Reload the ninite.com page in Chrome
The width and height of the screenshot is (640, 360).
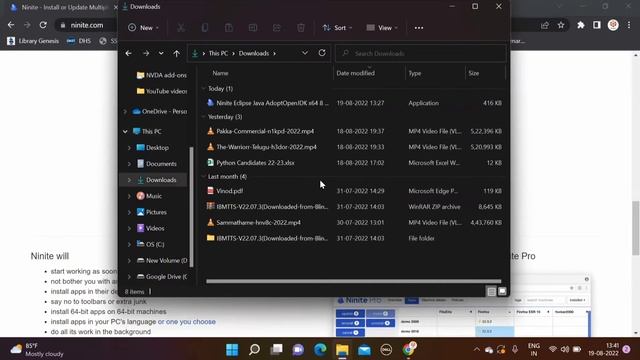coord(43,25)
